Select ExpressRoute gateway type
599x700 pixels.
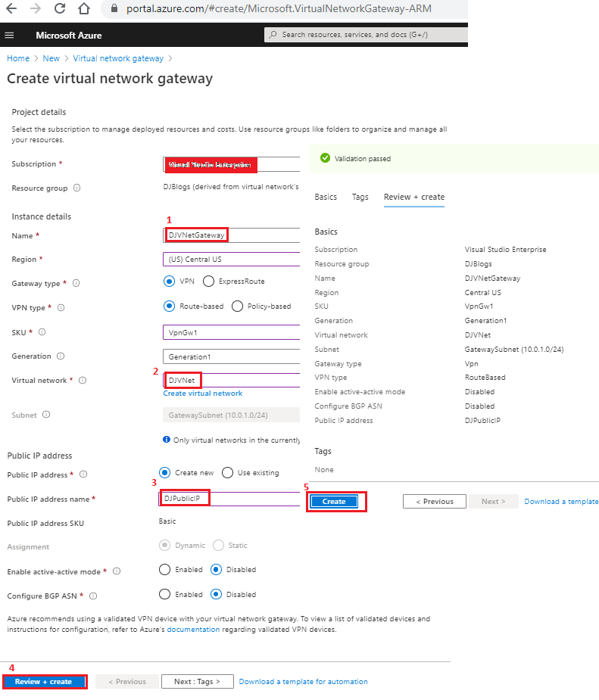click(208, 282)
